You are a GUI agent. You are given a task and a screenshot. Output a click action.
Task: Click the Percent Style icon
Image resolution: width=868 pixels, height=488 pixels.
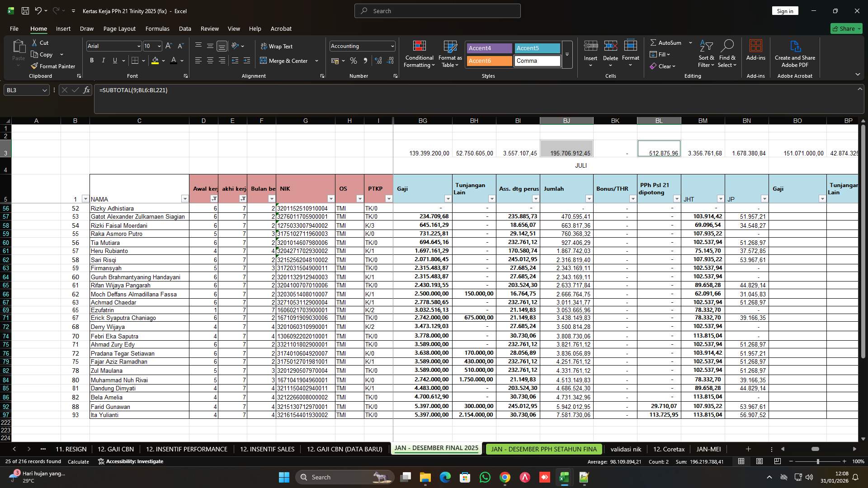(x=354, y=61)
